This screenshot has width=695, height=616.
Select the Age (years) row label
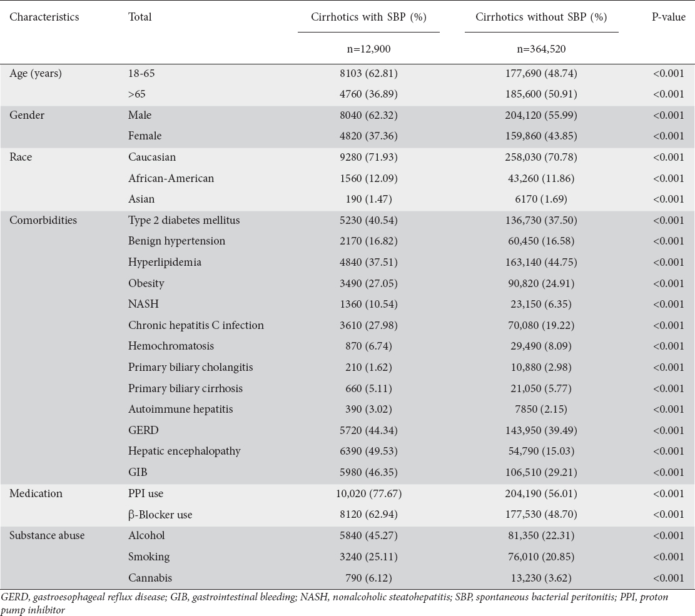point(36,73)
